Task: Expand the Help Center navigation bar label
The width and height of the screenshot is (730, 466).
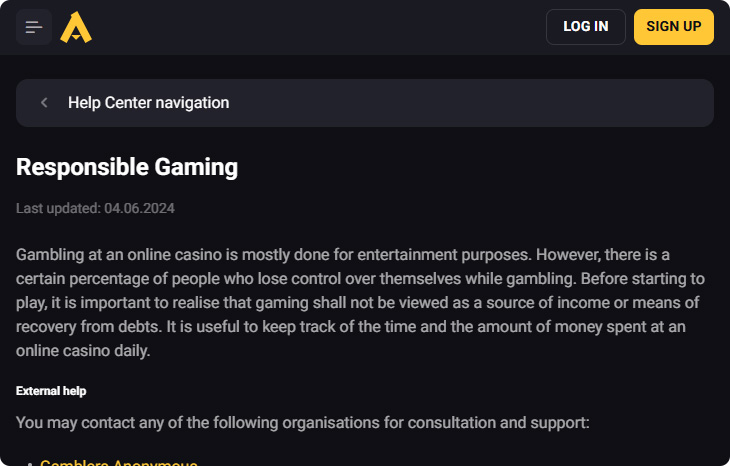Action: click(148, 103)
